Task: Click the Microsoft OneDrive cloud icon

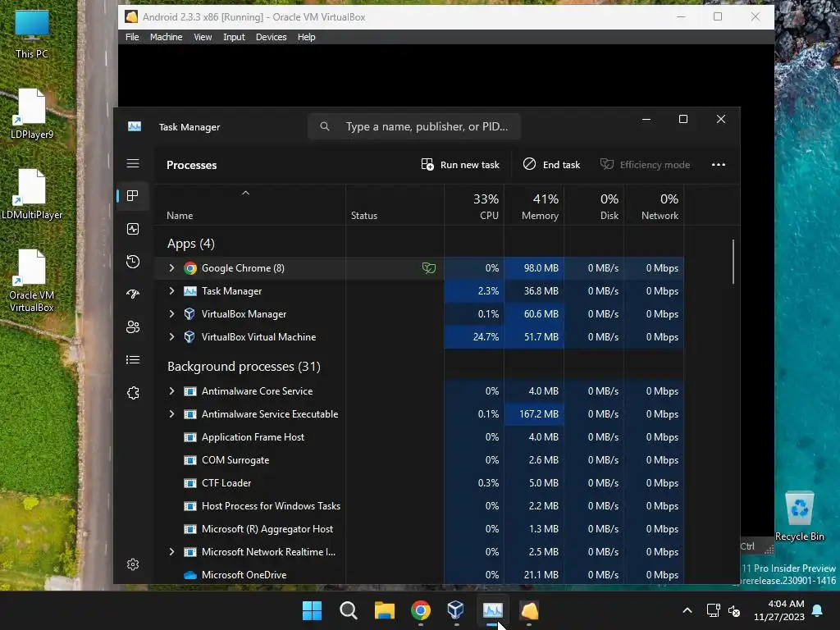Action: pyautogui.click(x=189, y=575)
